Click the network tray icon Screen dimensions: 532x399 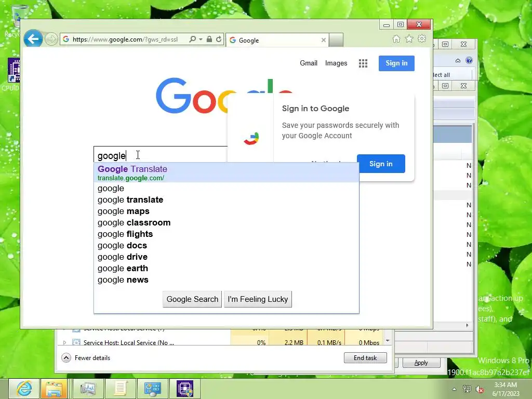(467, 389)
